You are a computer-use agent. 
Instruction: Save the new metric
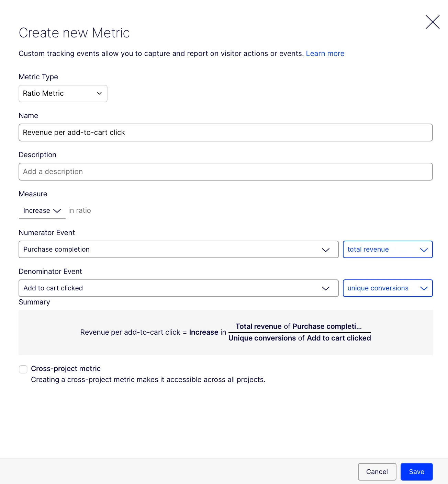pyautogui.click(x=416, y=472)
